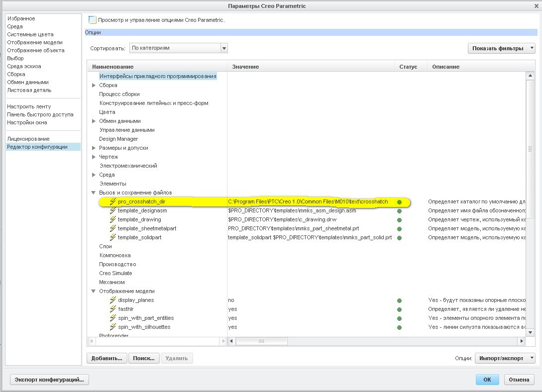Screen dimensions: 542x392
Task: Click Экспорт конфигураций... button
Action: click(x=49, y=380)
